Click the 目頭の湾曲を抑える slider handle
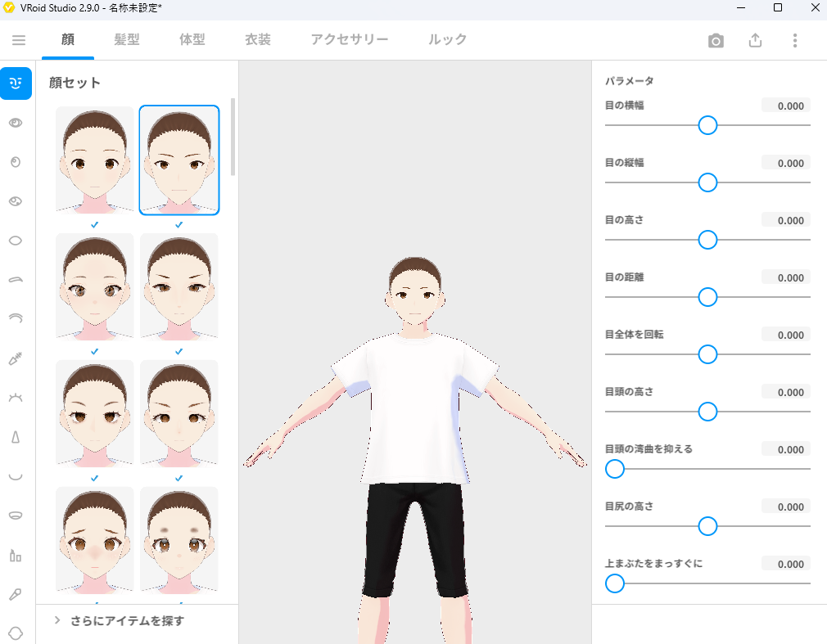The image size is (827, 644). (x=615, y=469)
